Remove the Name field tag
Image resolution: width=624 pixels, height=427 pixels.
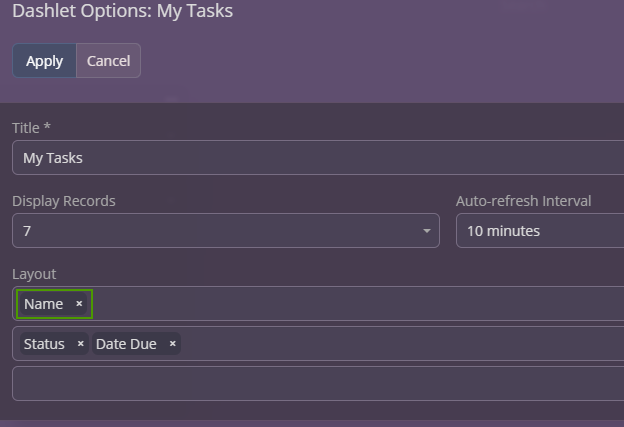click(79, 304)
